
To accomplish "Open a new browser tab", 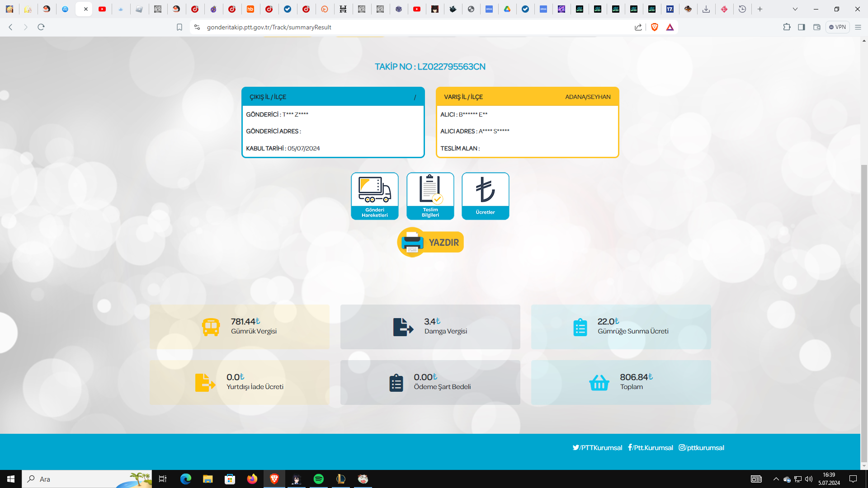I will [760, 9].
